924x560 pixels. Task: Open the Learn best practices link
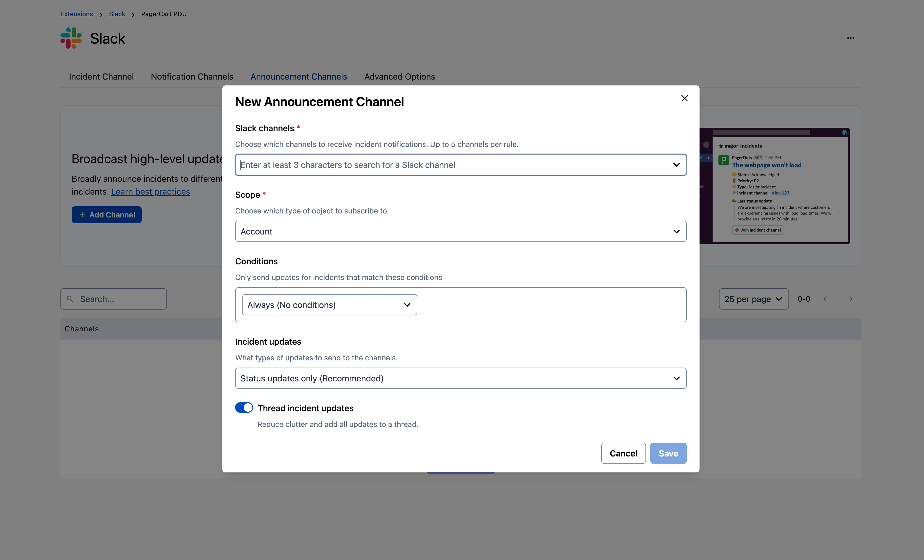[150, 192]
